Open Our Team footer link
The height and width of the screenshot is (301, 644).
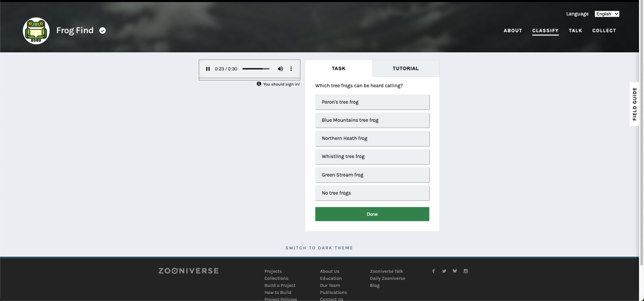[x=330, y=285]
